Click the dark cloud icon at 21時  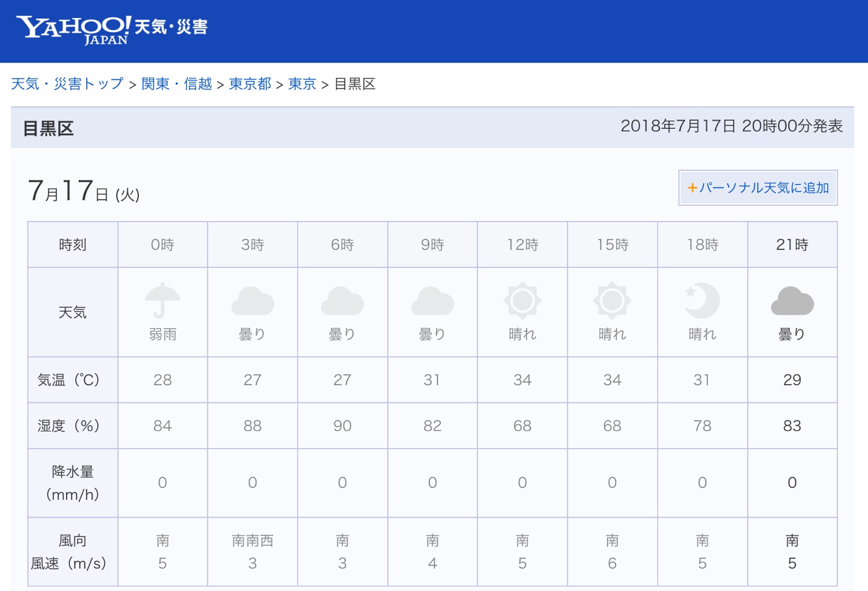[792, 301]
